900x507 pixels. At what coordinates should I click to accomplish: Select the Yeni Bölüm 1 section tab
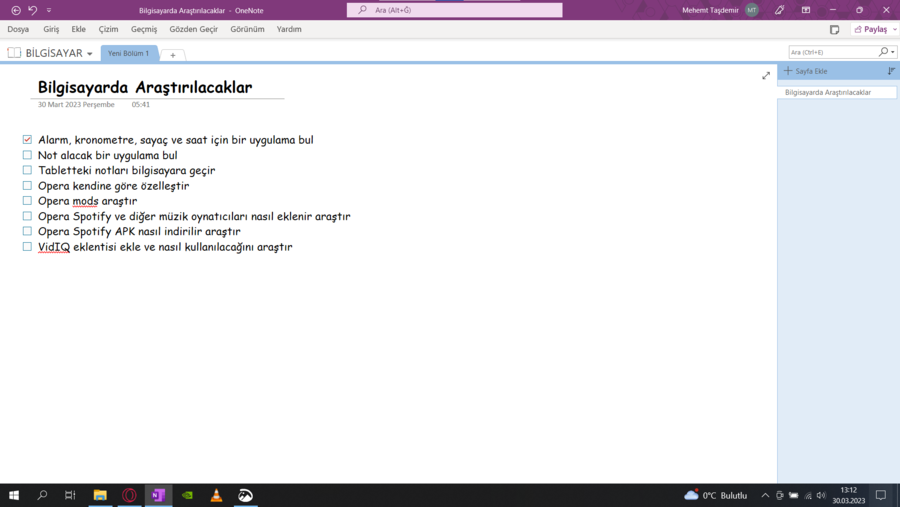point(129,53)
